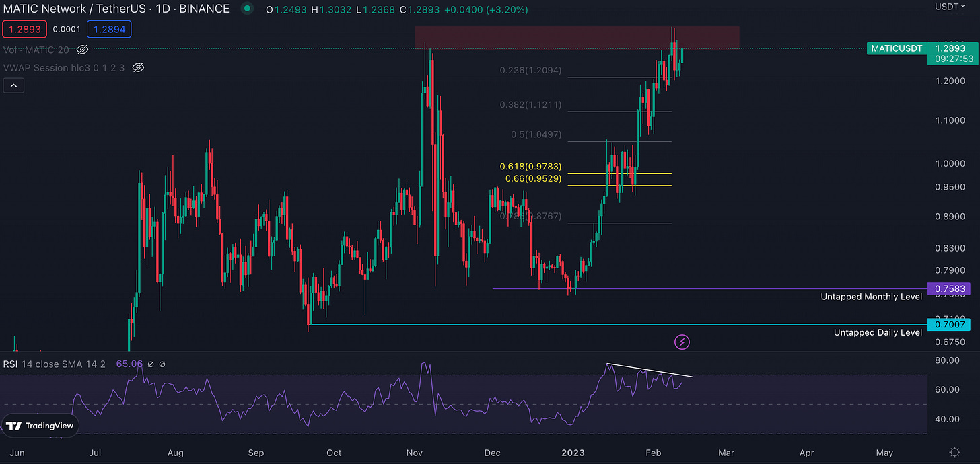This screenshot has width=980, height=464.
Task: Open chart settings gear icon
Action: click(x=954, y=452)
